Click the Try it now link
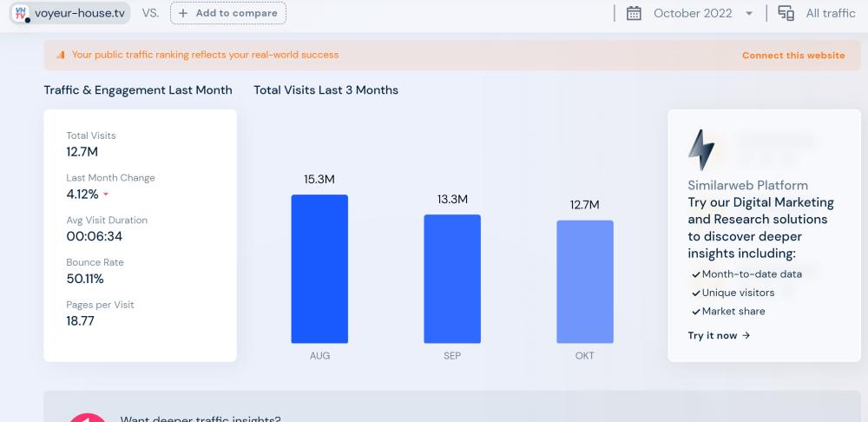This screenshot has height=422, width=868. click(719, 335)
